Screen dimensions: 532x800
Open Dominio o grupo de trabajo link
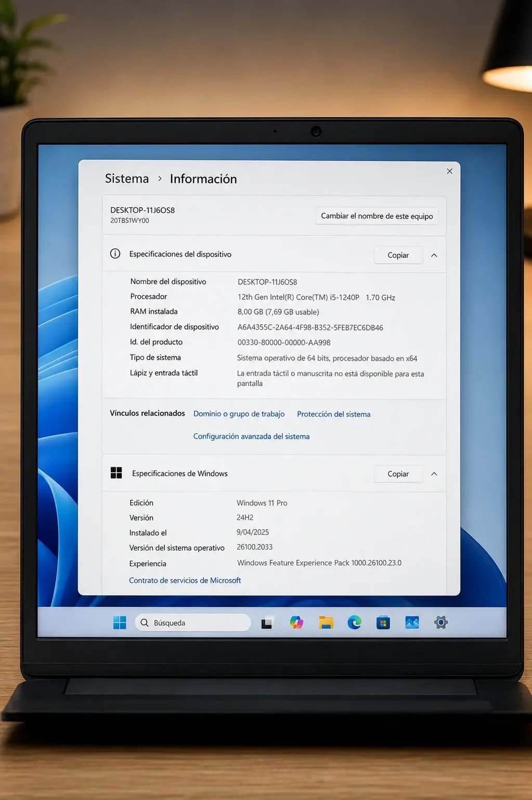point(239,414)
